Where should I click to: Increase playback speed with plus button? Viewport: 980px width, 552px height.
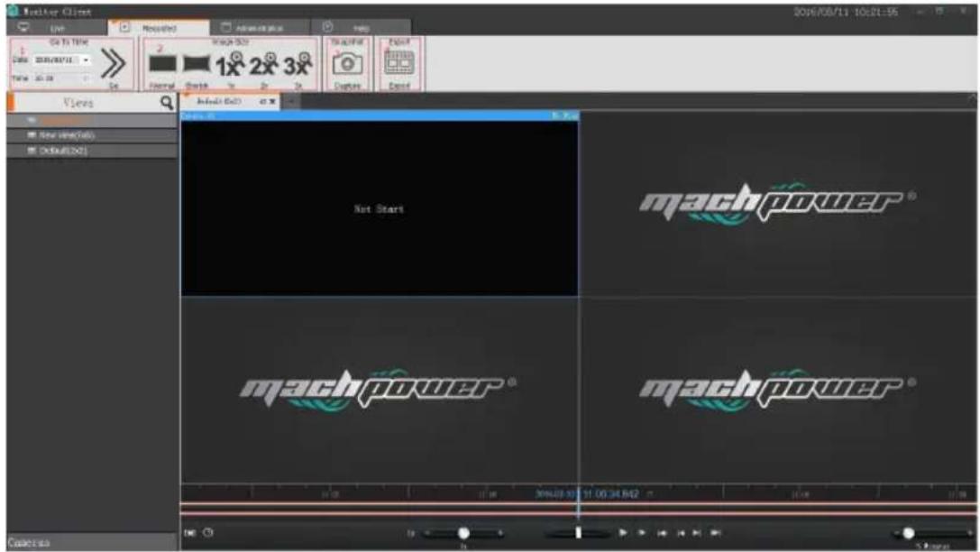pyautogui.click(x=500, y=533)
